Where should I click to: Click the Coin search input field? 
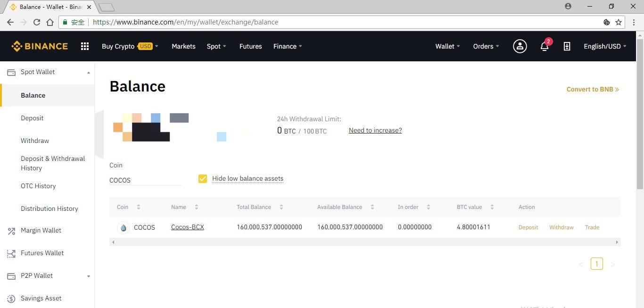tap(146, 180)
